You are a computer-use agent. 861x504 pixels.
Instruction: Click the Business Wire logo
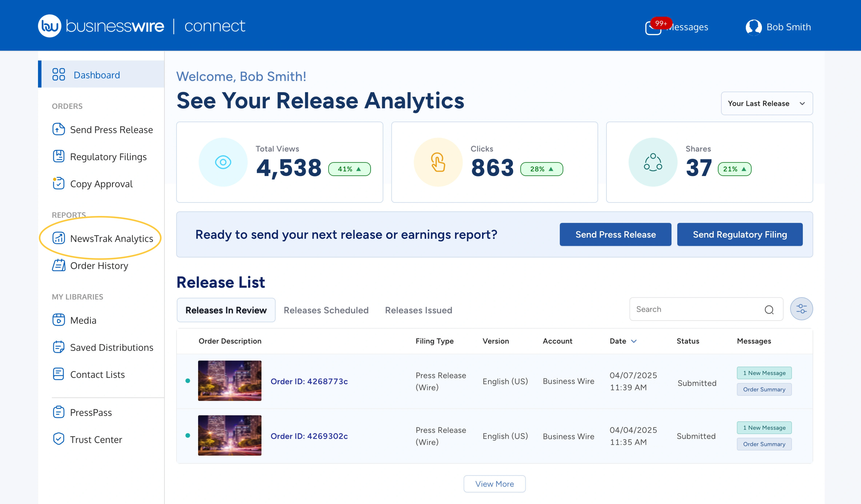(101, 26)
